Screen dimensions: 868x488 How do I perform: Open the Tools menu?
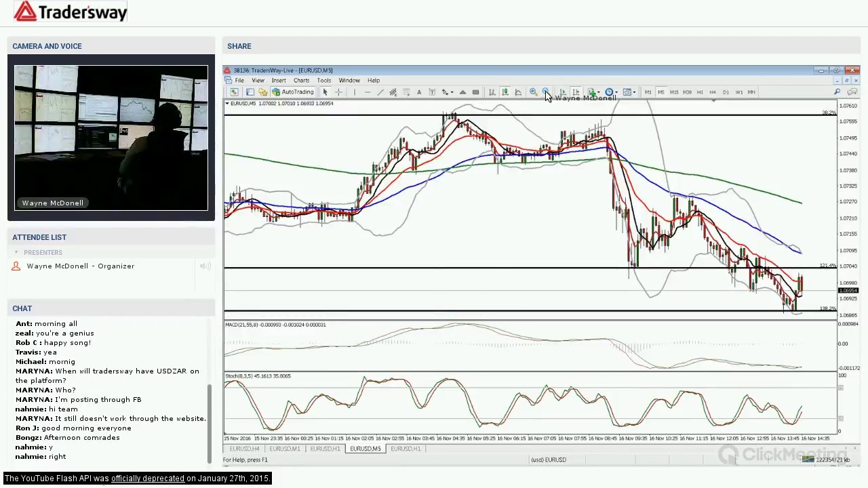324,81
